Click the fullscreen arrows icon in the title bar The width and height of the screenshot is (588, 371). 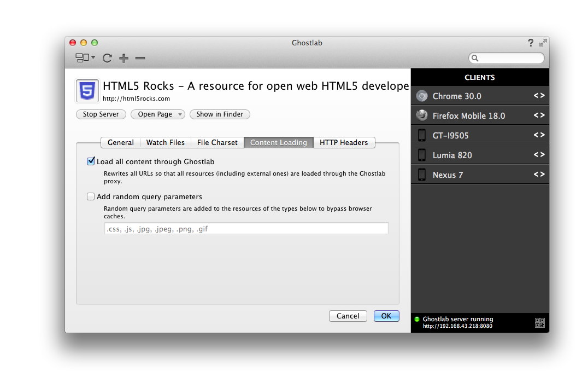(543, 43)
